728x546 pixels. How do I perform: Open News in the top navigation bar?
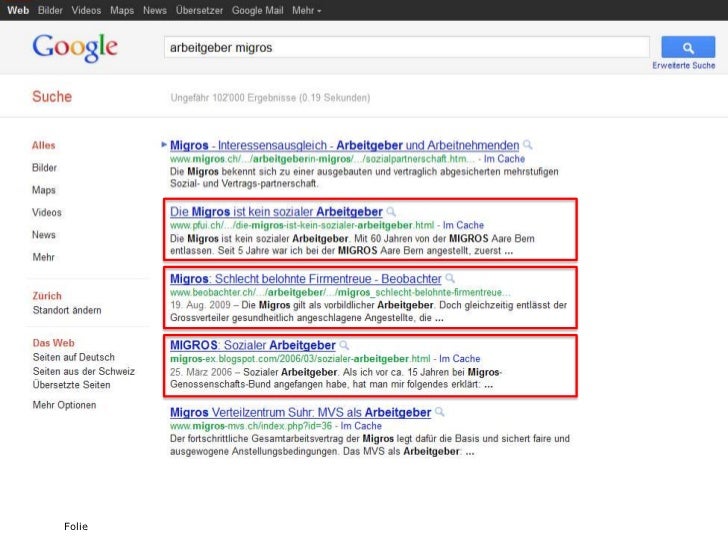(155, 10)
